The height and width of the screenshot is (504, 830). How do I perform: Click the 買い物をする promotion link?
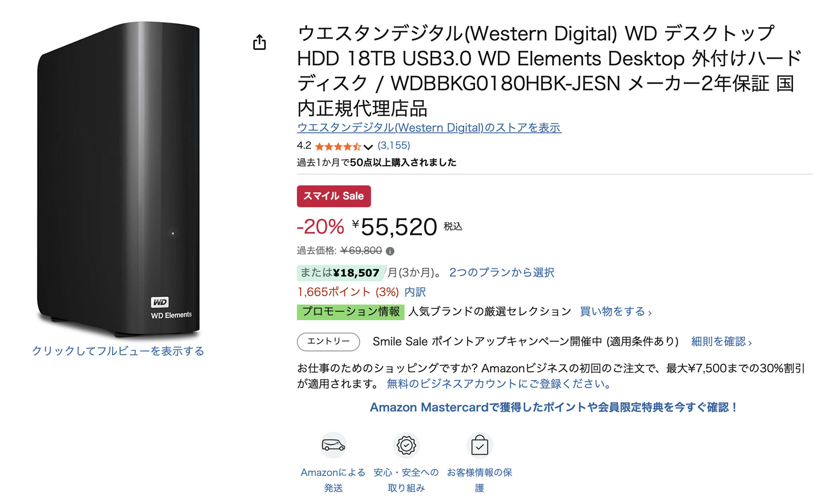click(613, 311)
